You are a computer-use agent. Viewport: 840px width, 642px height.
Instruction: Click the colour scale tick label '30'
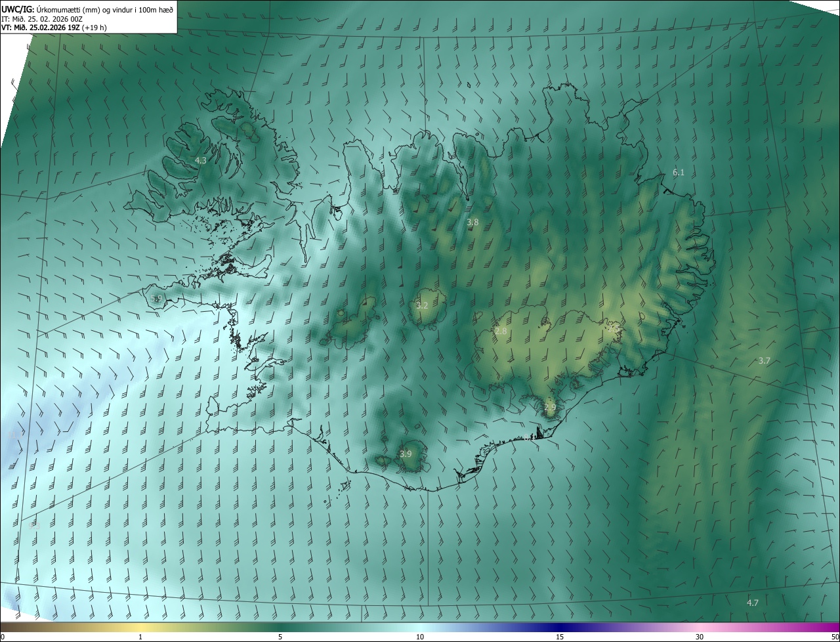(x=700, y=637)
